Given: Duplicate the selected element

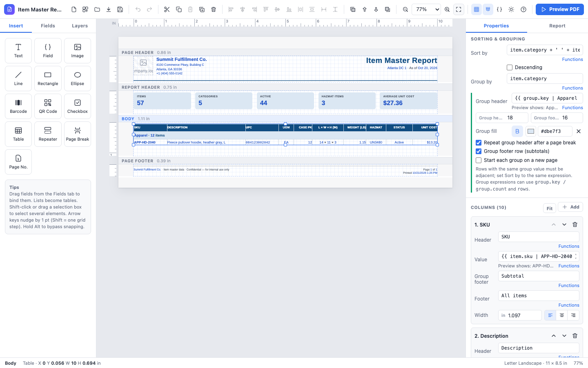Looking at the screenshot, I should pyautogui.click(x=202, y=9).
